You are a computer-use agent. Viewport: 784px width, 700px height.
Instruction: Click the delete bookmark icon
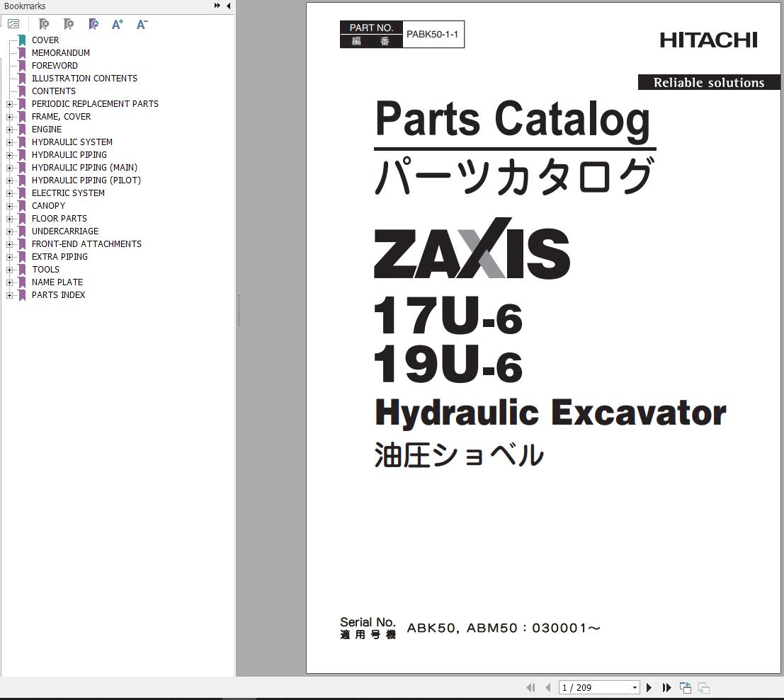tap(44, 24)
